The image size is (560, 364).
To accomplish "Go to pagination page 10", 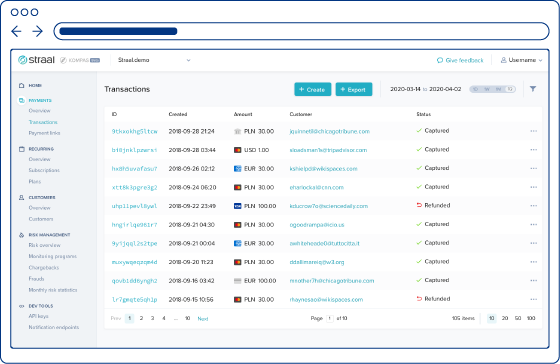I will click(x=187, y=318).
